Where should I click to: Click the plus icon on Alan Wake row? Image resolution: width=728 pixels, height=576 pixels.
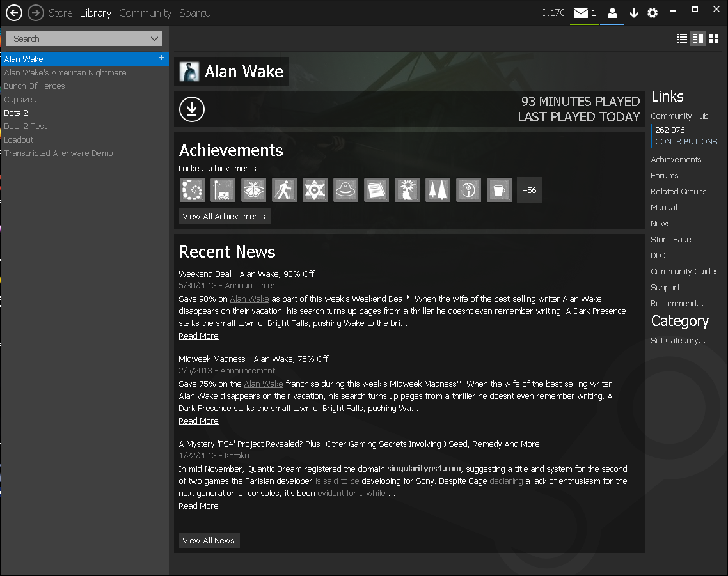[x=161, y=58]
